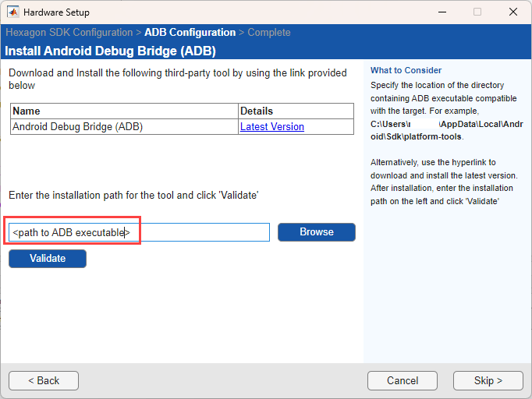
Task: Click the Details column header
Action: point(257,111)
